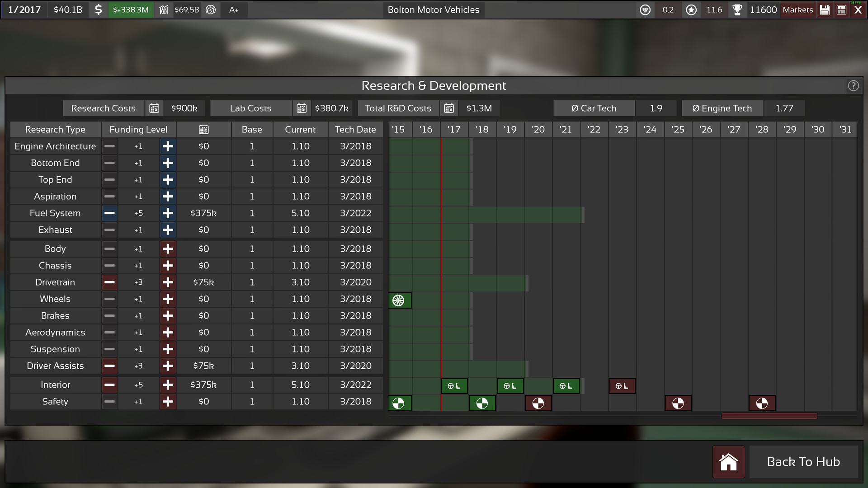Screen dimensions: 868x488
Task: Click the trophy prestige icon
Action: coord(737,10)
